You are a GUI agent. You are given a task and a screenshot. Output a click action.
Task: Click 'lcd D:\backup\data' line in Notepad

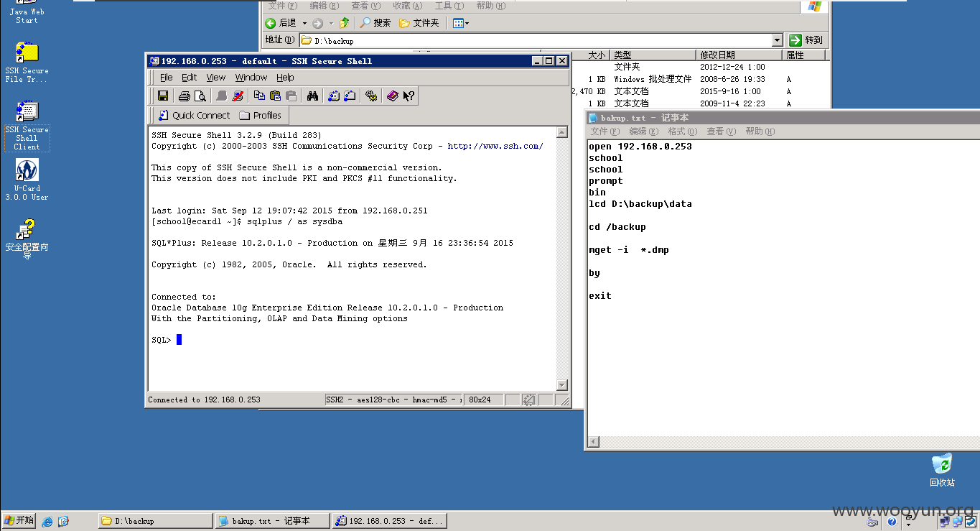pos(640,204)
